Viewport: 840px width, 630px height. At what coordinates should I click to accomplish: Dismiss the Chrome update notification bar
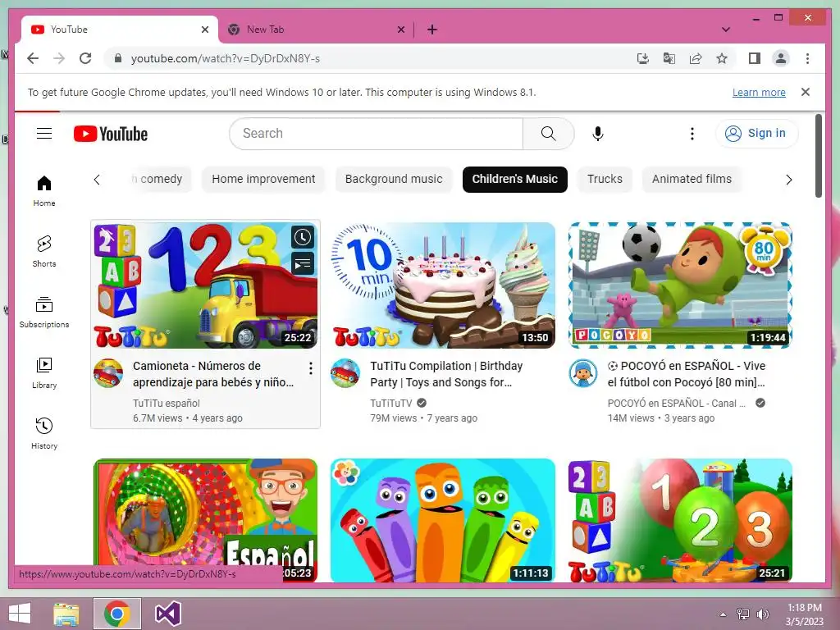[806, 92]
